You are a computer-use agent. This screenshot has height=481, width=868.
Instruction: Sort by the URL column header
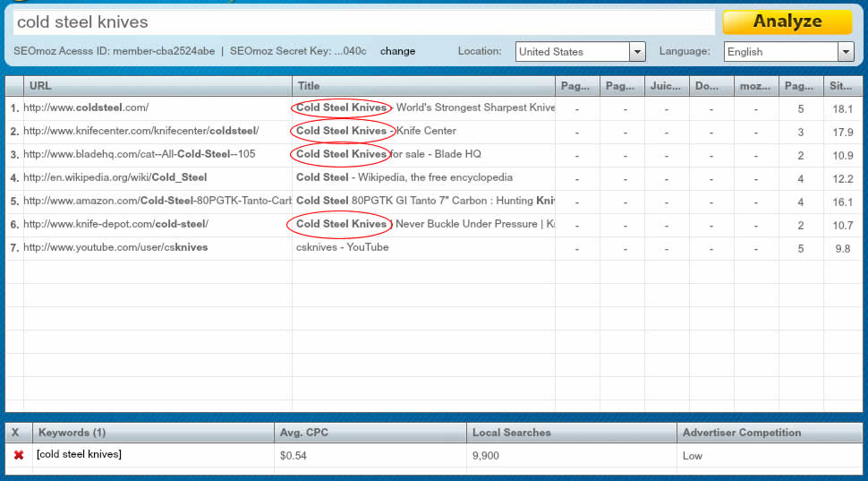click(157, 86)
